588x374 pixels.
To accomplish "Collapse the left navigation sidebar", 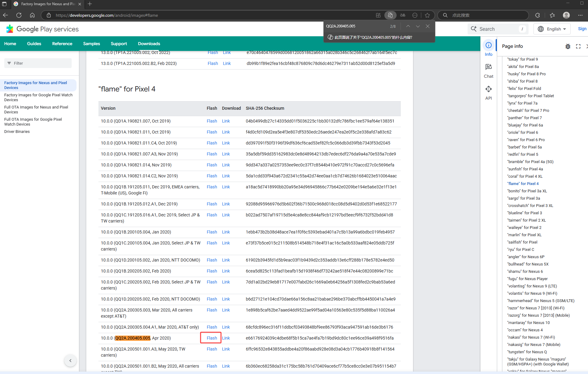I will click(x=70, y=361).
